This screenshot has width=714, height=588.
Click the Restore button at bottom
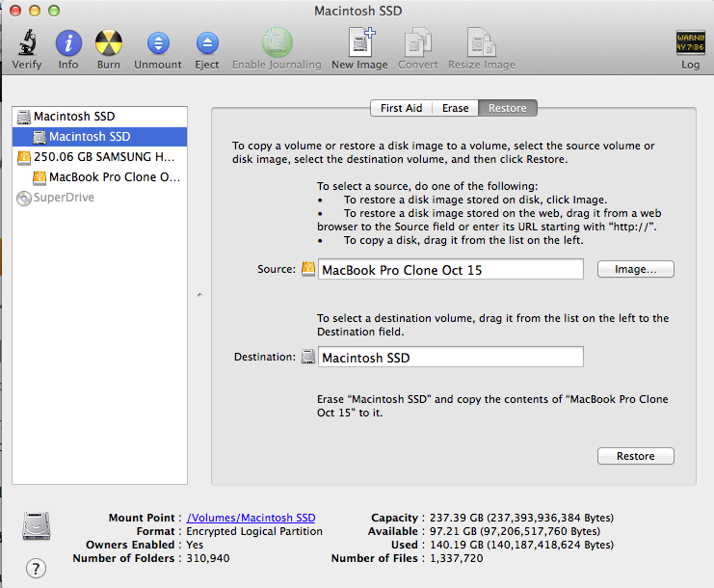(x=635, y=456)
